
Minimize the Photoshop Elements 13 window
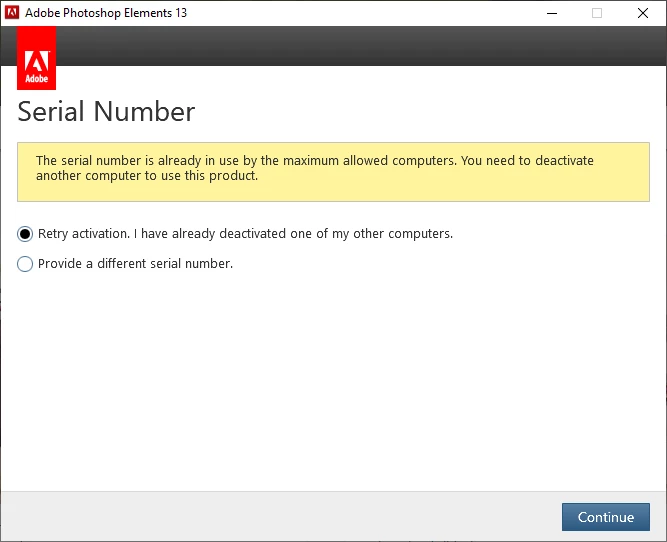552,13
